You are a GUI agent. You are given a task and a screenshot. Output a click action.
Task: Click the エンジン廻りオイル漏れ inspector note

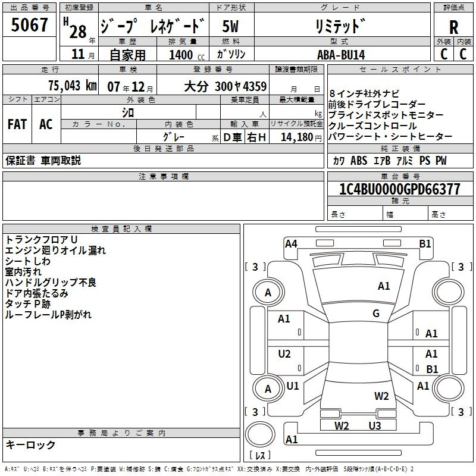55,250
